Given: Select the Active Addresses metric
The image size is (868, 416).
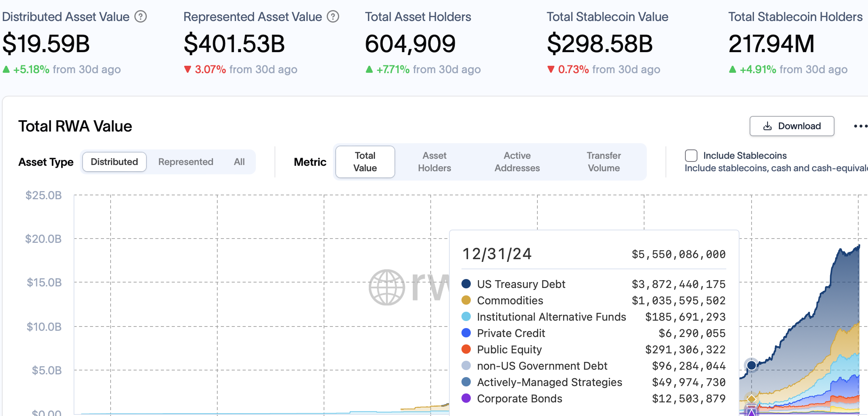Looking at the screenshot, I should pos(517,162).
